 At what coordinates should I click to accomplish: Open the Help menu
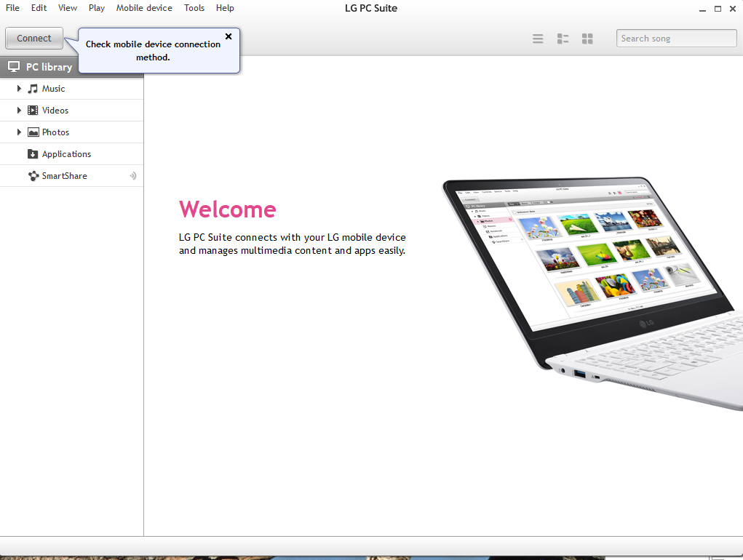[225, 8]
